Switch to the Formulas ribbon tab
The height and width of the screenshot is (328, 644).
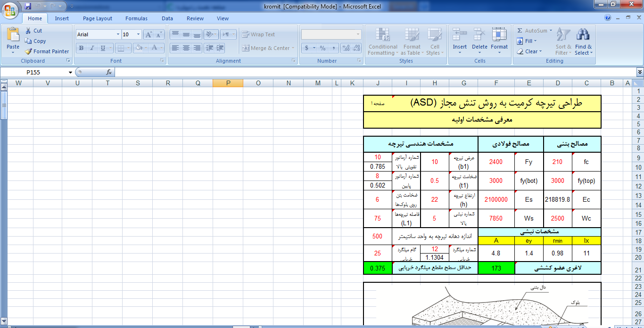(x=136, y=18)
